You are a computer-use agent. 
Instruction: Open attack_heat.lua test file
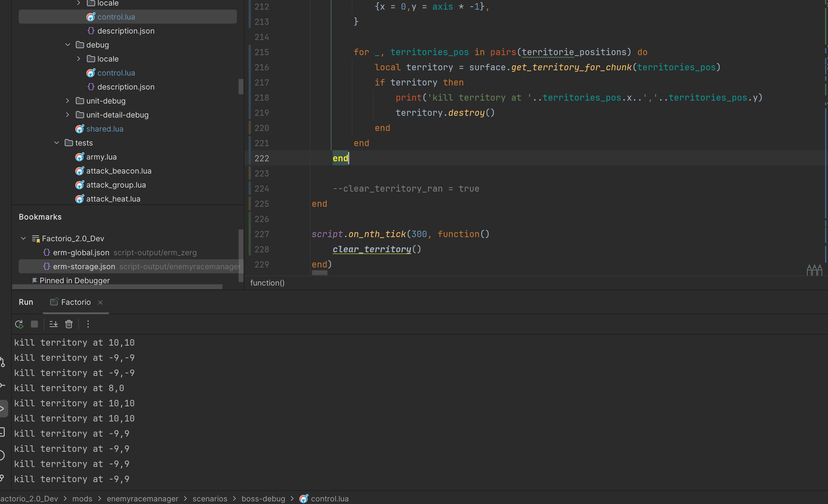click(x=113, y=199)
